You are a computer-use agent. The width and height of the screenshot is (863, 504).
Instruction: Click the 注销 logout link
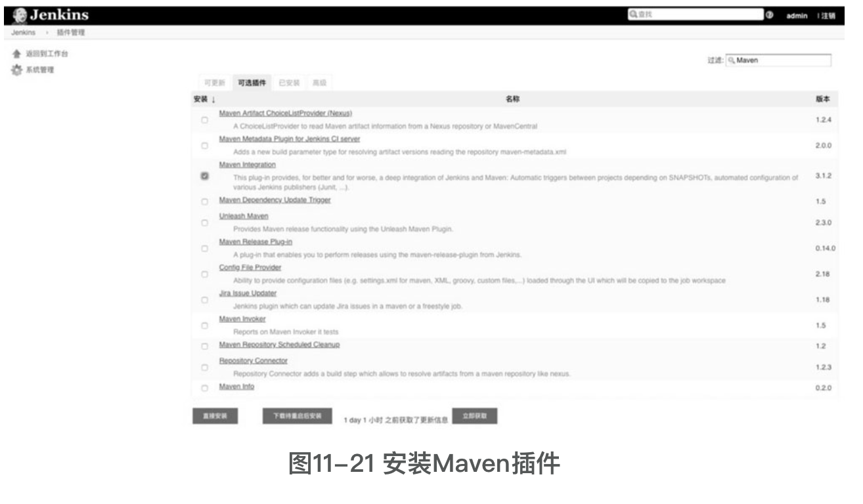tap(827, 16)
